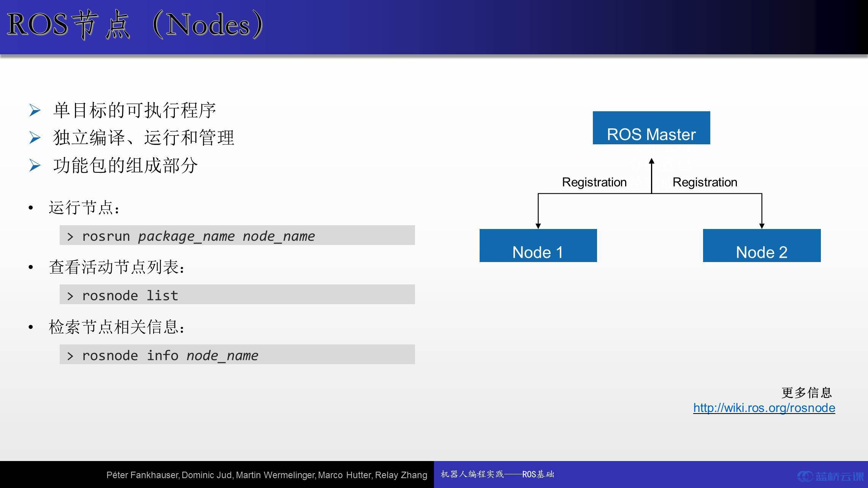The image size is (868, 488).
Task: Click the rosnode info node_name command
Action: pos(237,355)
